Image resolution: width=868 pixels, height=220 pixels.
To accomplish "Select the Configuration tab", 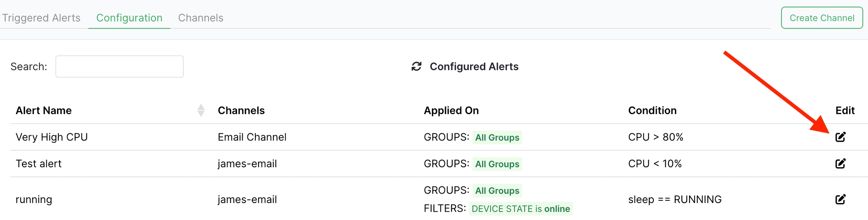I will (129, 18).
